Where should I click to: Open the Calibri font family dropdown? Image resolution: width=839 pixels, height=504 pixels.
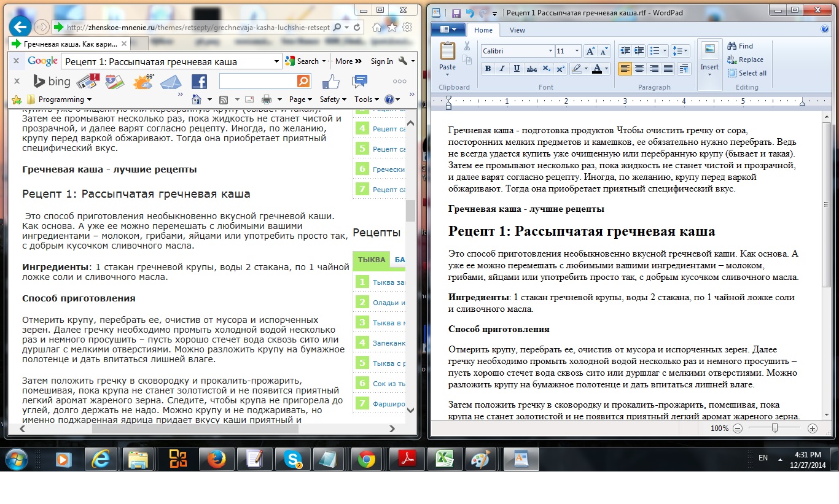click(x=550, y=51)
